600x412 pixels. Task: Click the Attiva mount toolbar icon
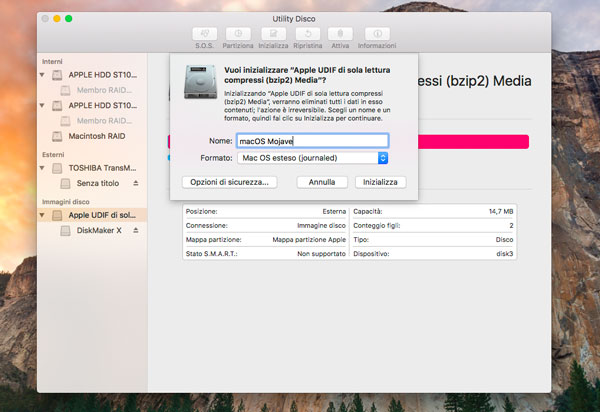tap(340, 34)
